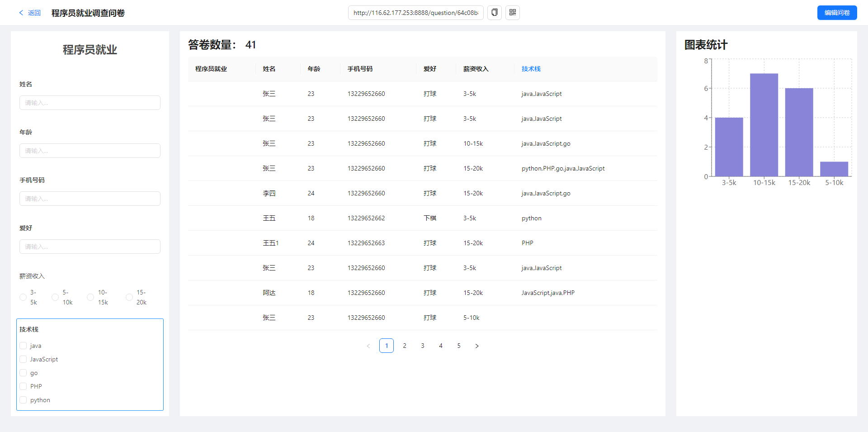Viewport: 868px width, 432px height.
Task: Click the 10-15k bar in the chart
Action: [x=764, y=125]
